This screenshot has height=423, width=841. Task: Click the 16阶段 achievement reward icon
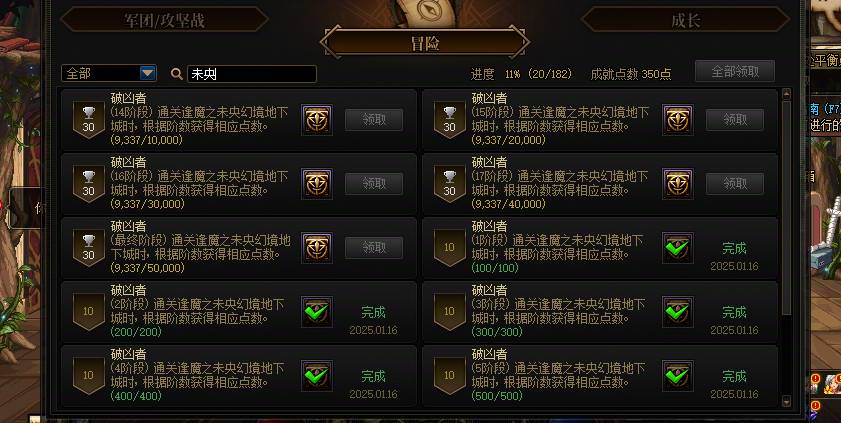(316, 184)
